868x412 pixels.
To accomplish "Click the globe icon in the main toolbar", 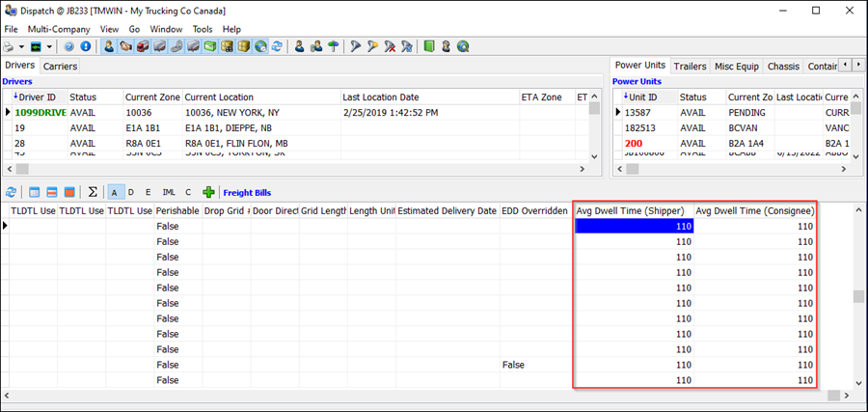I will [260, 46].
